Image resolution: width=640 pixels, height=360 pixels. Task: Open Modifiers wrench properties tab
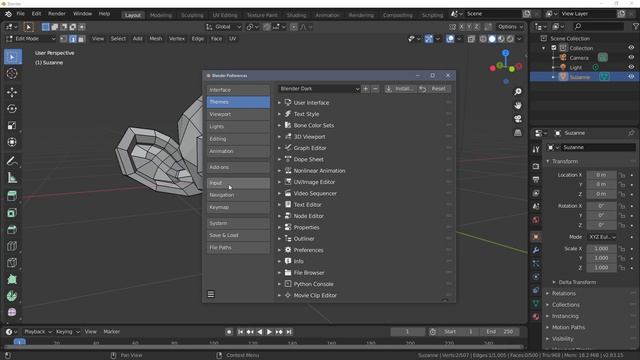[536, 250]
